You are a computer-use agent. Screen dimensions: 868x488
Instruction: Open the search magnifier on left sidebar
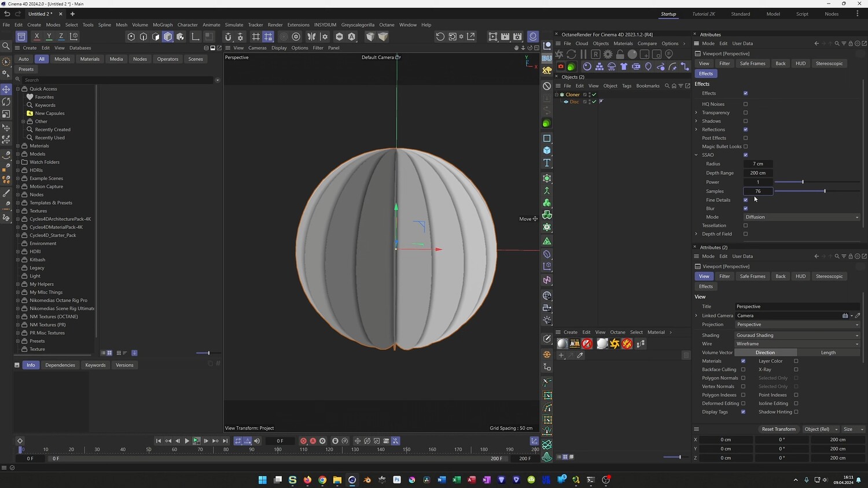[6, 46]
